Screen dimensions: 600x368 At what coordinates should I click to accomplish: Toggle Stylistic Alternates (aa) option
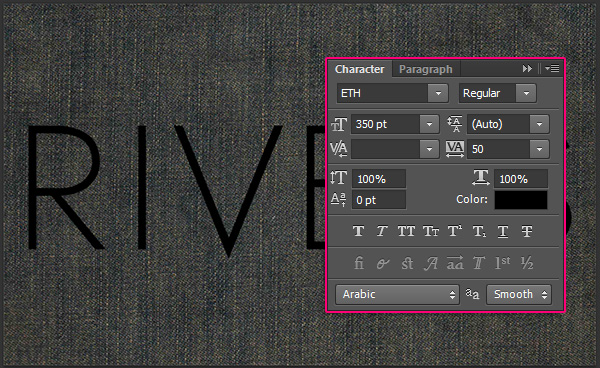click(x=455, y=263)
